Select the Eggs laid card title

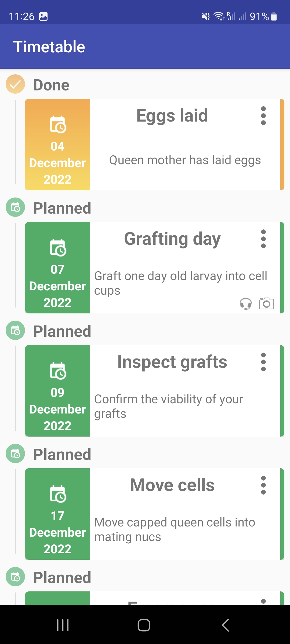click(x=172, y=116)
